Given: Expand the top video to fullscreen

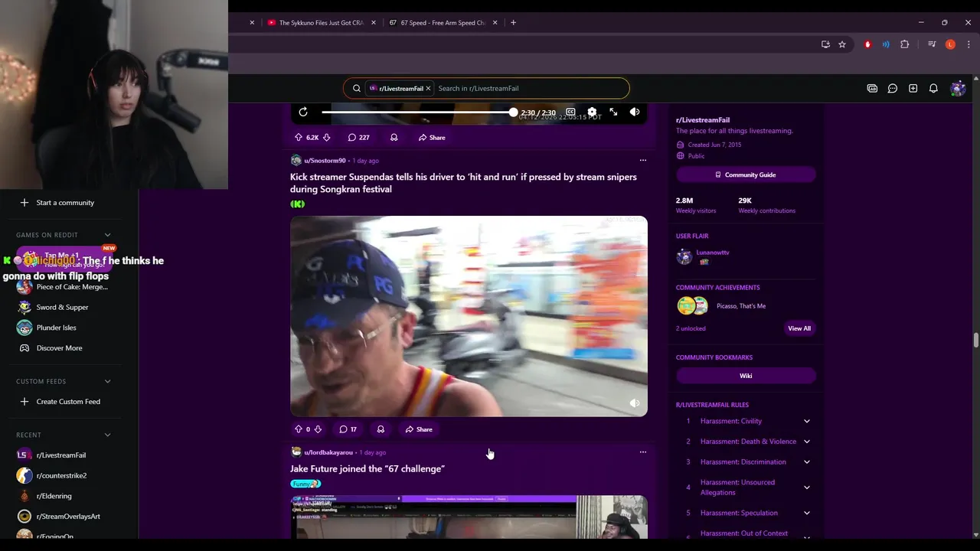Looking at the screenshot, I should [x=613, y=112].
